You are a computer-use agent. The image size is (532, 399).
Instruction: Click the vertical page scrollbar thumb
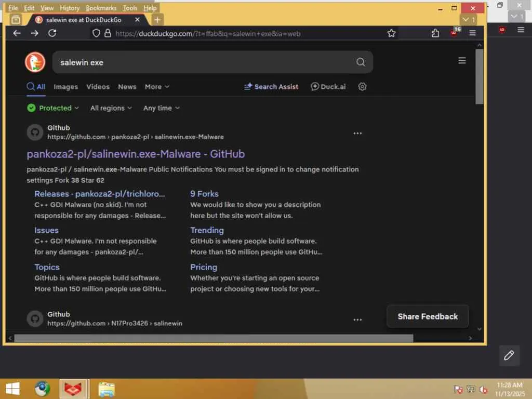point(479,76)
